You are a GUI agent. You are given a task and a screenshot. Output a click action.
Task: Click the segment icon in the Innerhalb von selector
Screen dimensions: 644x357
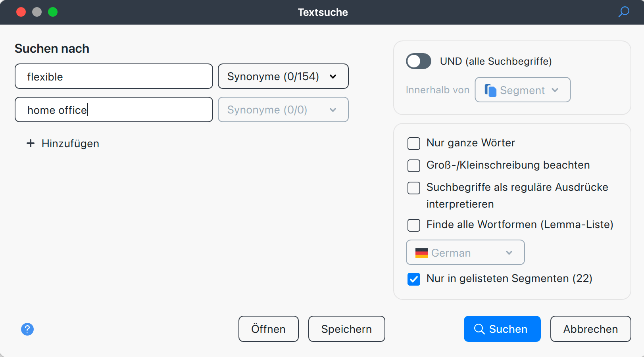coord(490,90)
